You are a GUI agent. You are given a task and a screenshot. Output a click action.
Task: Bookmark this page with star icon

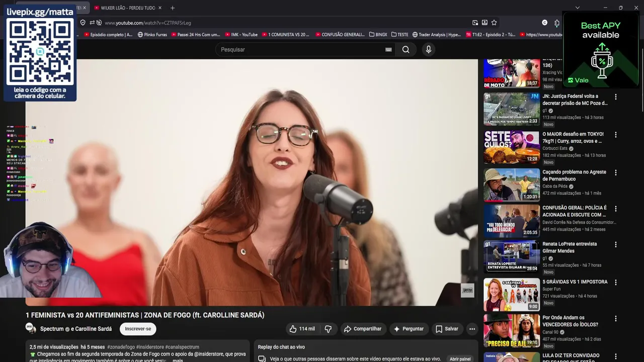pyautogui.click(x=494, y=23)
